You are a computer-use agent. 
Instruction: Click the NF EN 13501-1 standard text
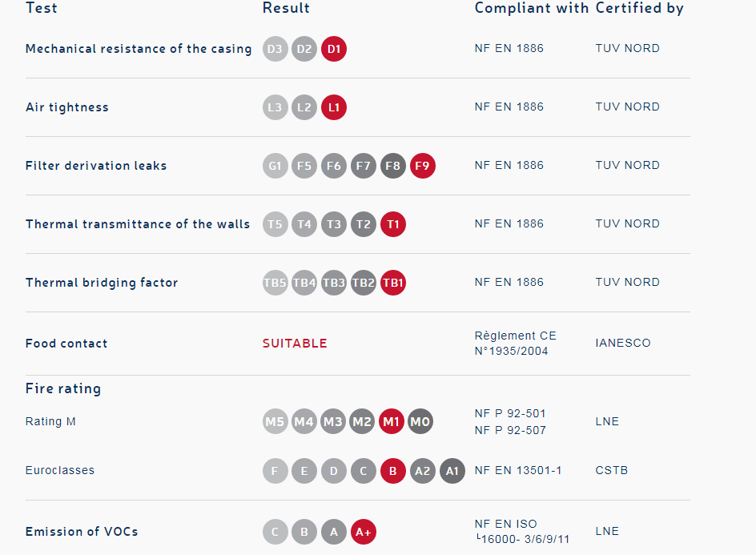[518, 470]
